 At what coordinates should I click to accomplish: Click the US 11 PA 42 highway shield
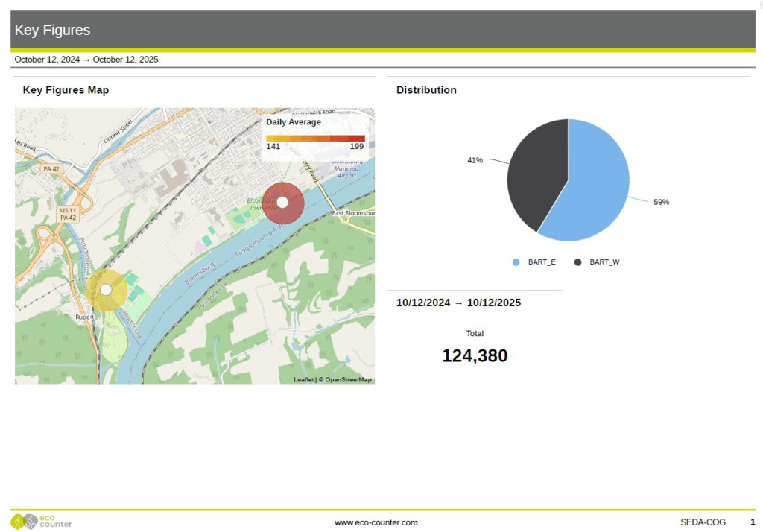(68, 214)
